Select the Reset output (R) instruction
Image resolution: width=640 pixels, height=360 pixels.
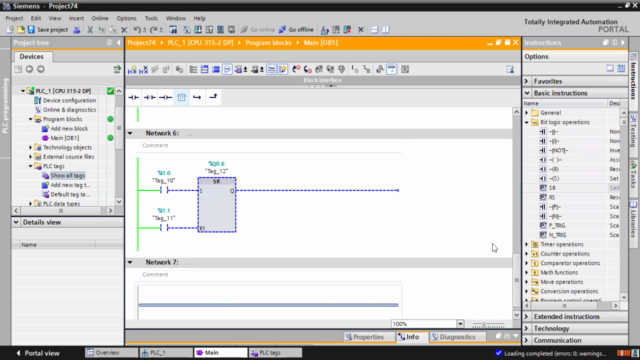(554, 169)
